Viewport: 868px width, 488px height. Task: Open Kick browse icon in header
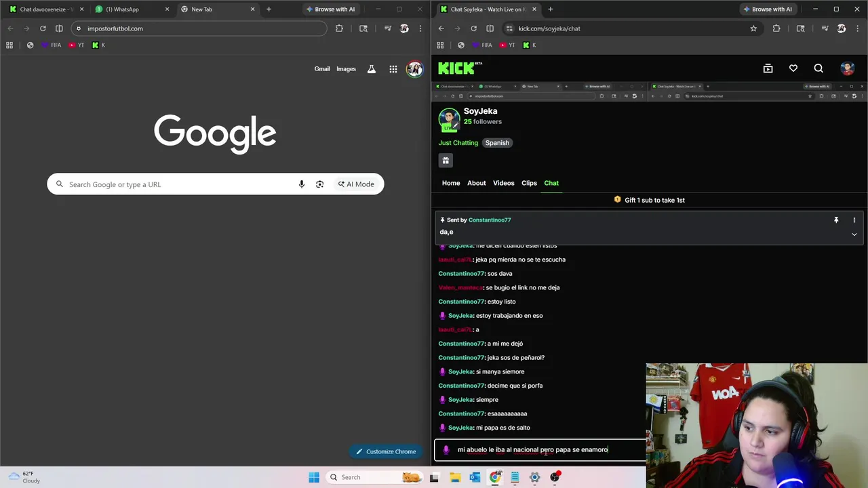pos(768,68)
